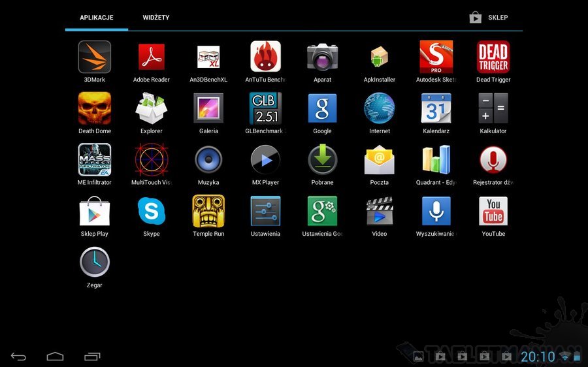Tap the Recent apps button
The width and height of the screenshot is (588, 367).
(x=92, y=357)
